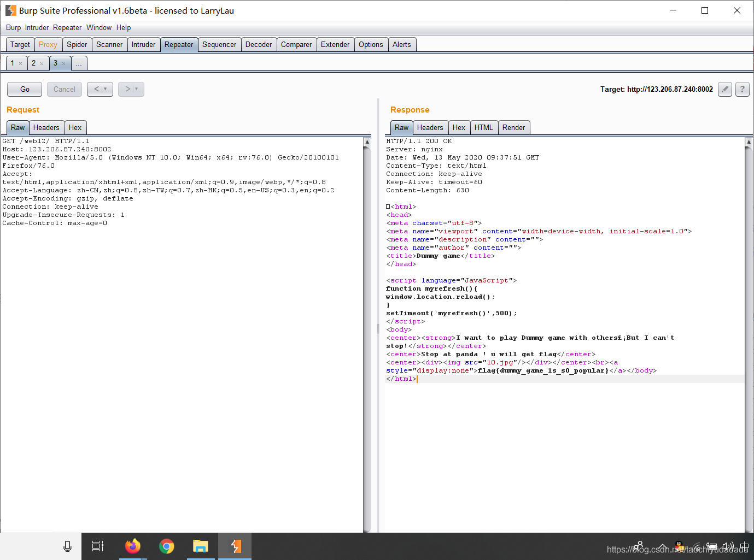Open Firefox from the taskbar
The image size is (754, 560).
point(133,546)
